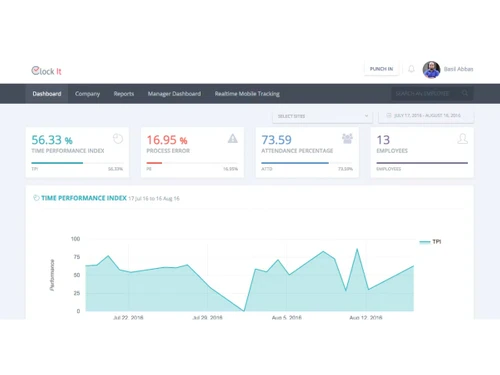Open the date range picker
Screen dimensions: 500x375
426,116
